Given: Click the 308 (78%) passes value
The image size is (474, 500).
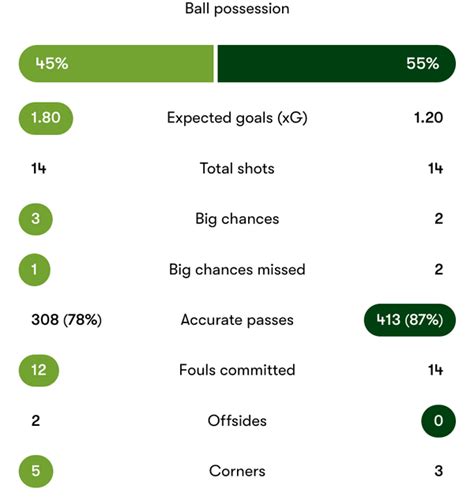Looking at the screenshot, I should pyautogui.click(x=66, y=320).
